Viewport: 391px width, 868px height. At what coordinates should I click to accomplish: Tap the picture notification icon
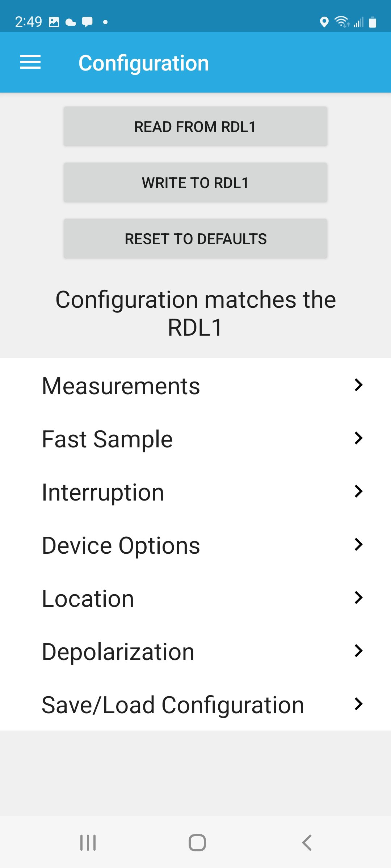tap(54, 22)
